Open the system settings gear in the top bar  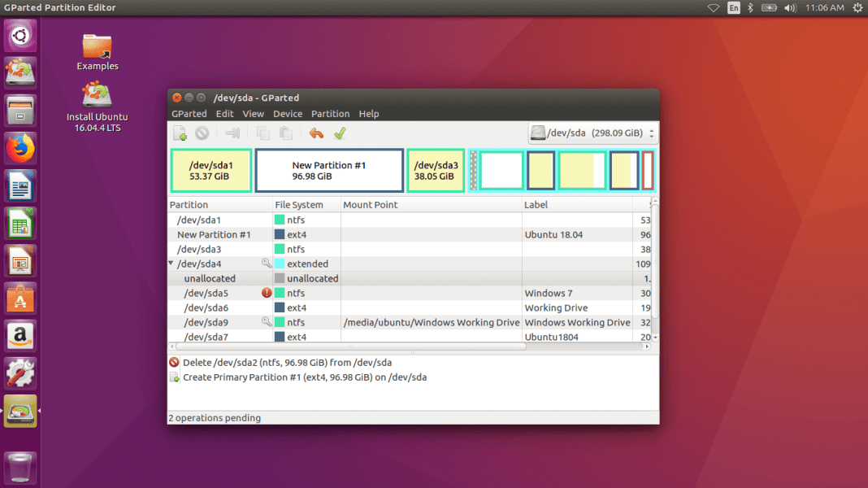tap(856, 7)
